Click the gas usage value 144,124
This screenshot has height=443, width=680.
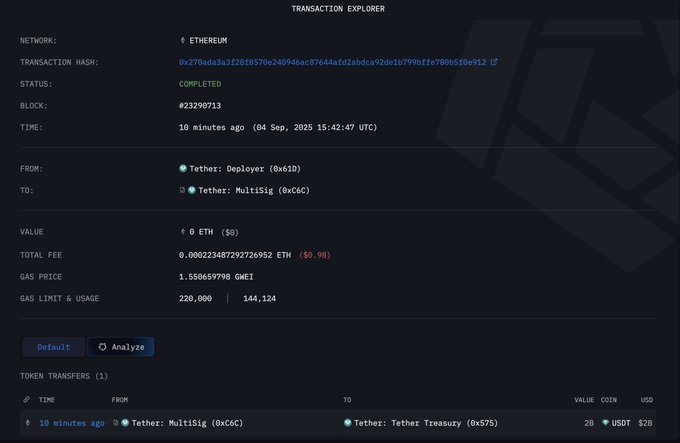259,299
